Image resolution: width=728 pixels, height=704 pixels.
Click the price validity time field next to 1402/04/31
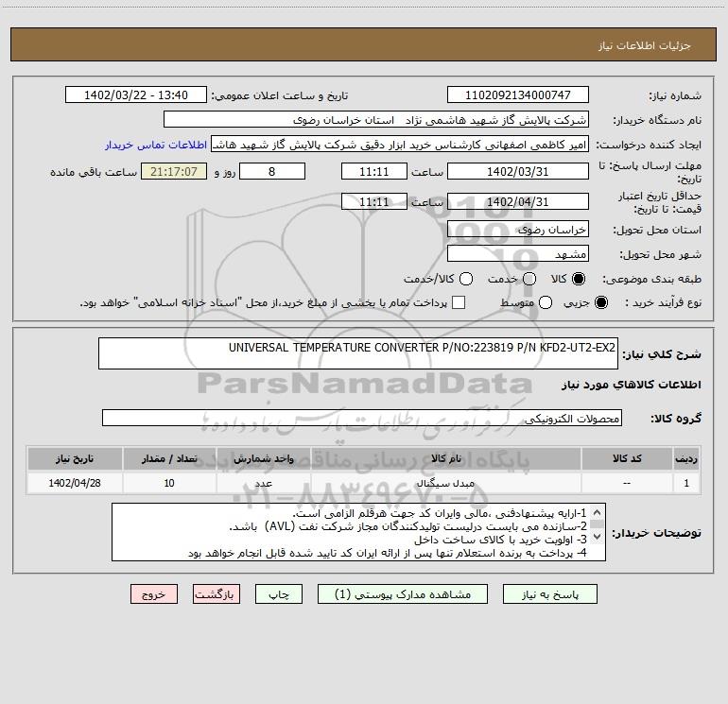click(x=374, y=201)
